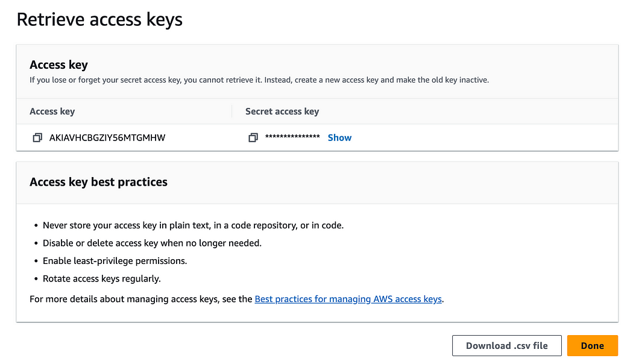Click the Download .csv file button

pyautogui.click(x=506, y=345)
